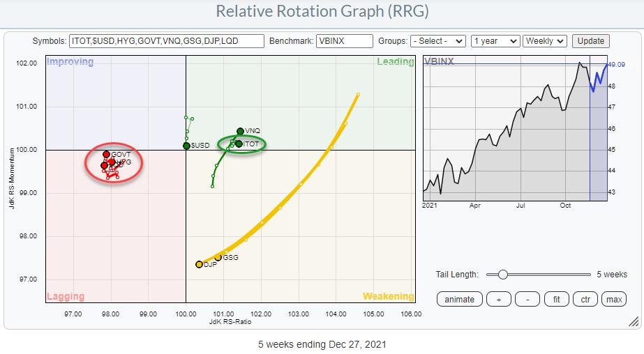Select the VNQ data point

240,131
